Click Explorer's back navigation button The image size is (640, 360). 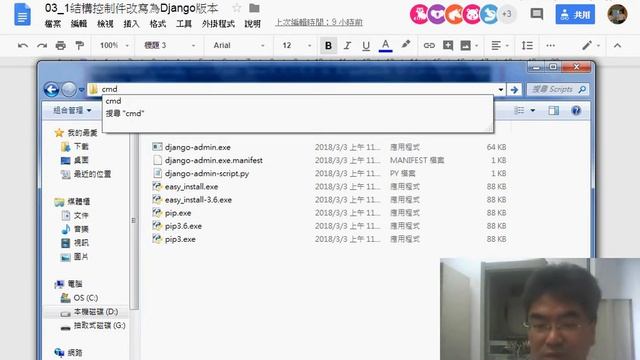point(51,89)
